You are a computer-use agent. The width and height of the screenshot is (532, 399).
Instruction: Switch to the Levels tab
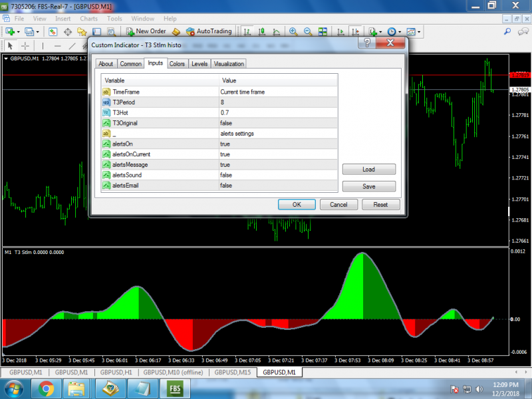click(199, 64)
